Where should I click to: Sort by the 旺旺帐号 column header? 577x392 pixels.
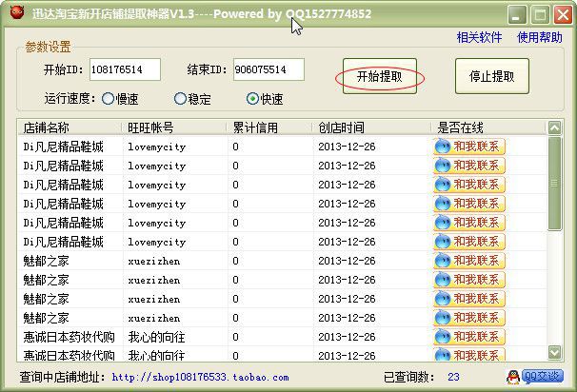(174, 127)
